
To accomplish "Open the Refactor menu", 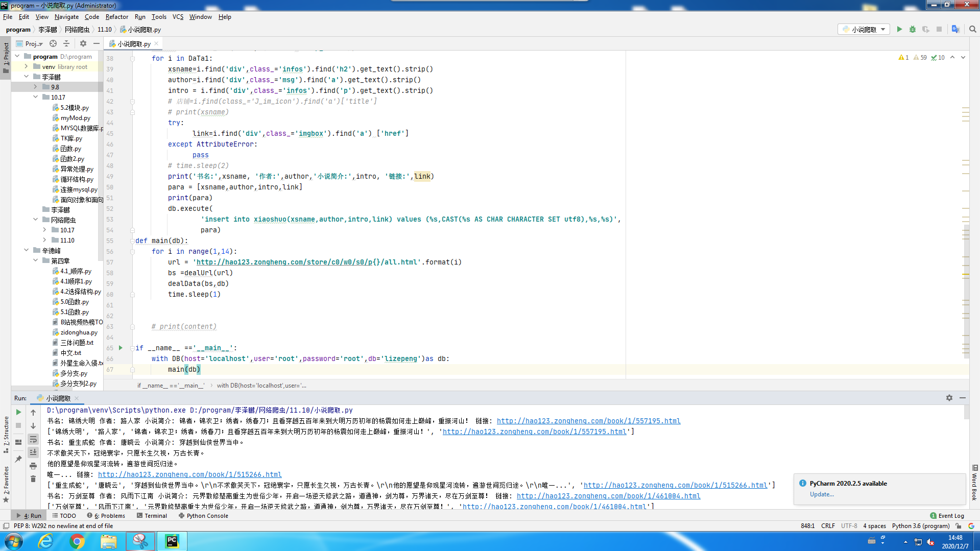I will [117, 17].
